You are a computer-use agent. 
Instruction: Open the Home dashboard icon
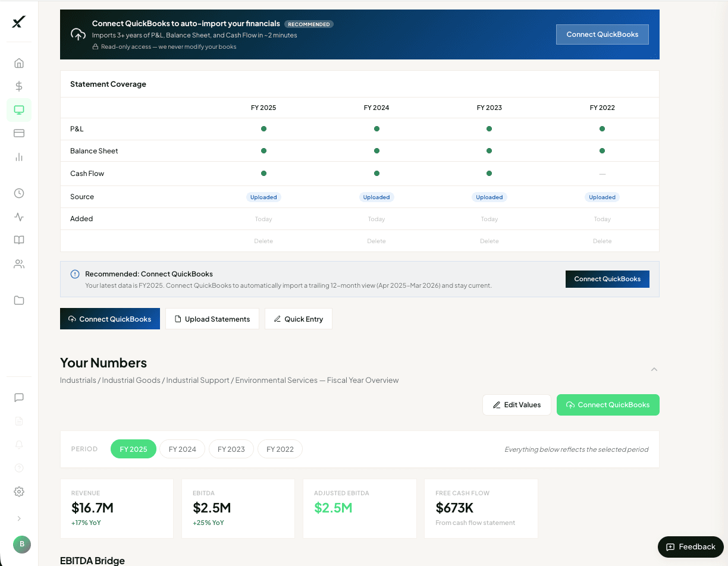pos(18,62)
